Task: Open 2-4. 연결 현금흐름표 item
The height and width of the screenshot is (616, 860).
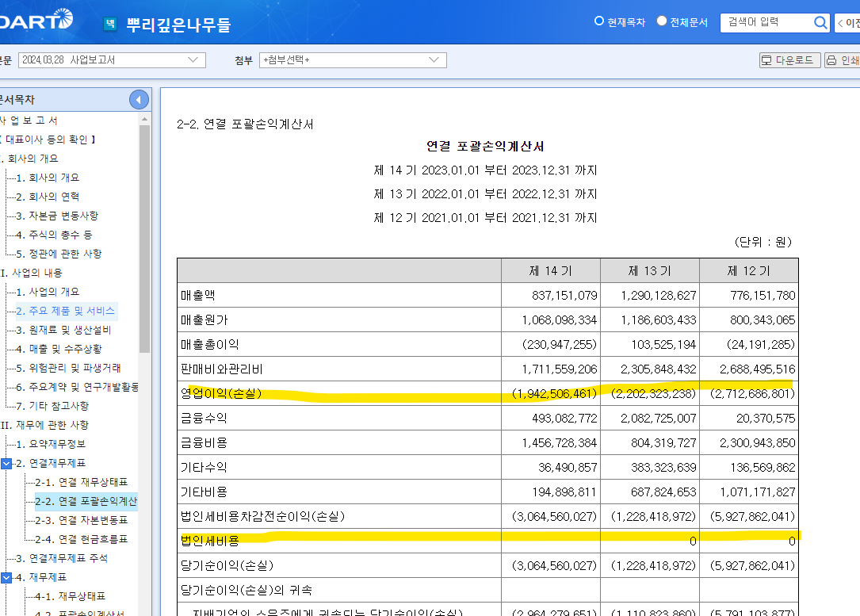Action: click(x=81, y=539)
